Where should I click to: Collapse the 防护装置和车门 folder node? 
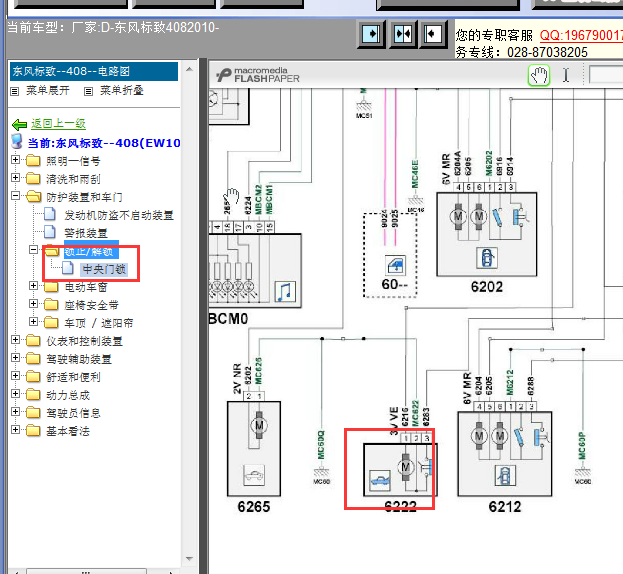tap(15, 195)
